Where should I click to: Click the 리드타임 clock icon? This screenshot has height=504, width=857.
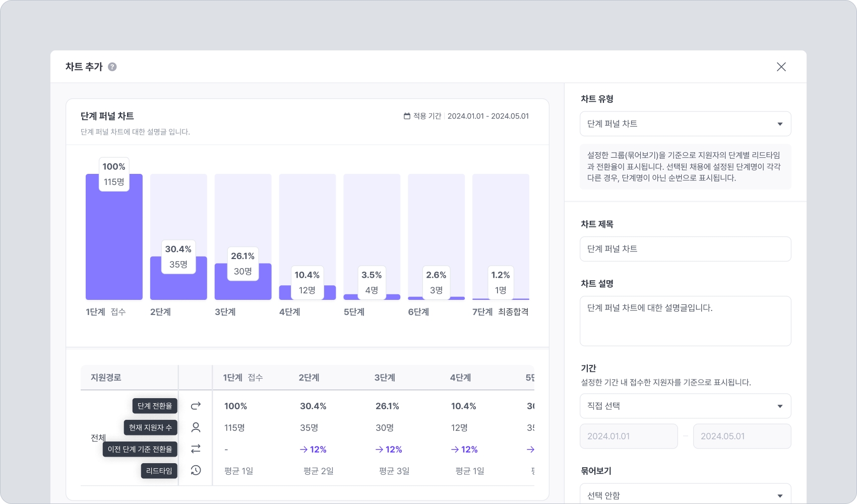(196, 470)
